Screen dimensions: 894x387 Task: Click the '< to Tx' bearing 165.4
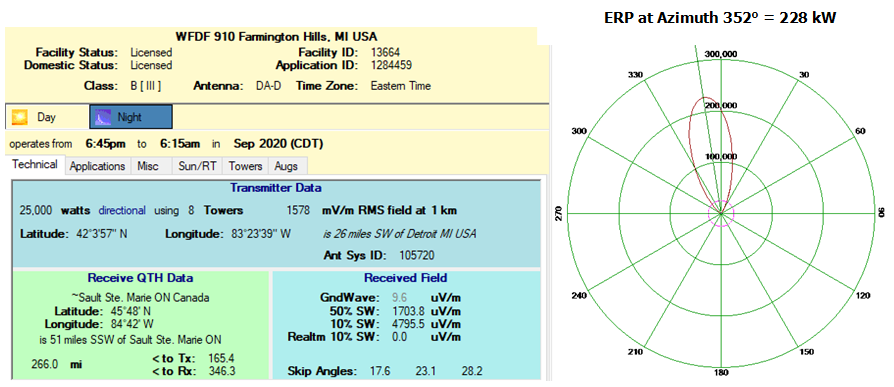222,358
